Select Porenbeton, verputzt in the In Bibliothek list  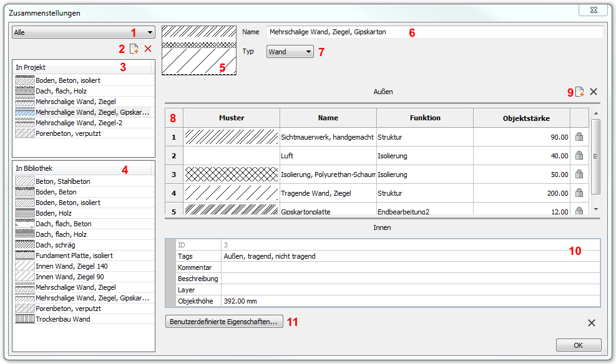84,309
